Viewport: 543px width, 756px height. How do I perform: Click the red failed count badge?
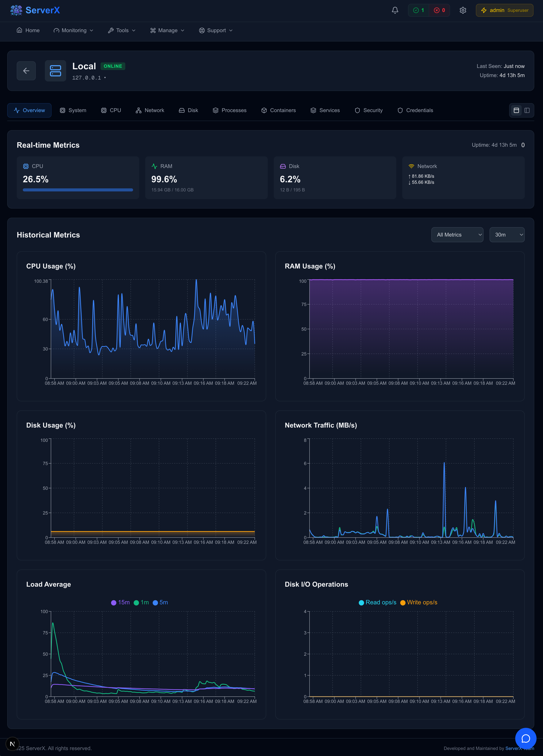(x=439, y=10)
